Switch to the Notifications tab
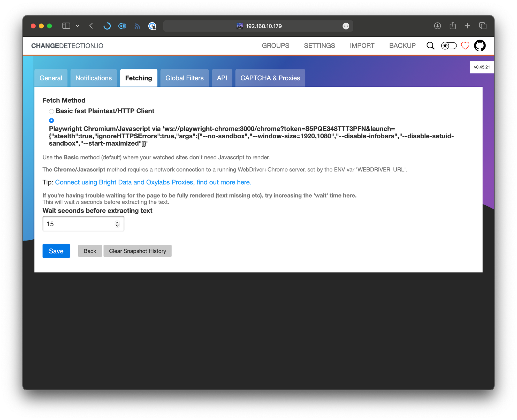This screenshot has height=420, width=517. (94, 78)
